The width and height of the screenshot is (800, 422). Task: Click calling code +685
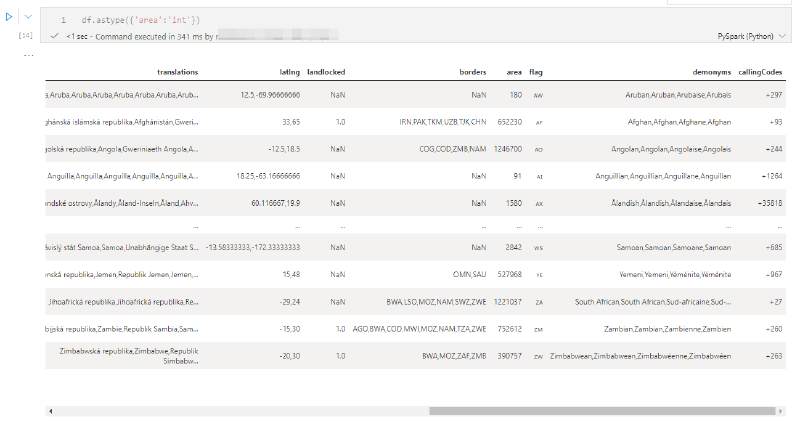tap(773, 247)
